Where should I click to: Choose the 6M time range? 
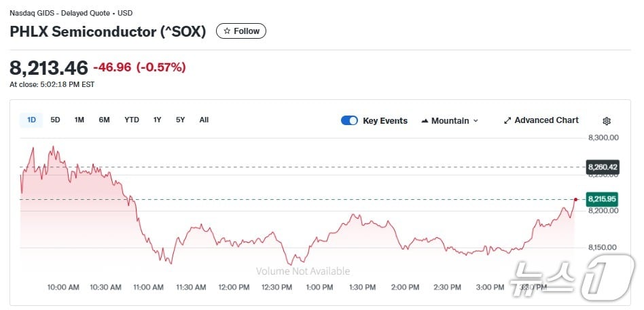[x=104, y=120]
